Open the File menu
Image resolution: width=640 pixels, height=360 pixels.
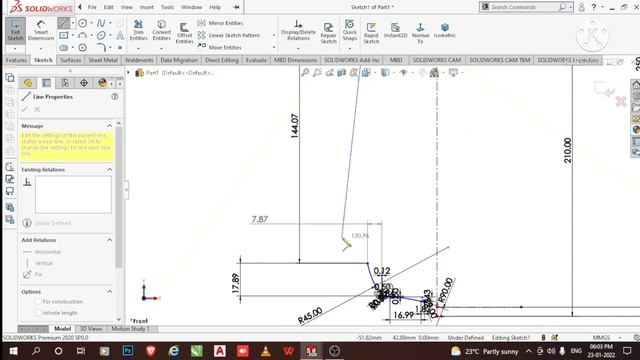click(x=92, y=7)
